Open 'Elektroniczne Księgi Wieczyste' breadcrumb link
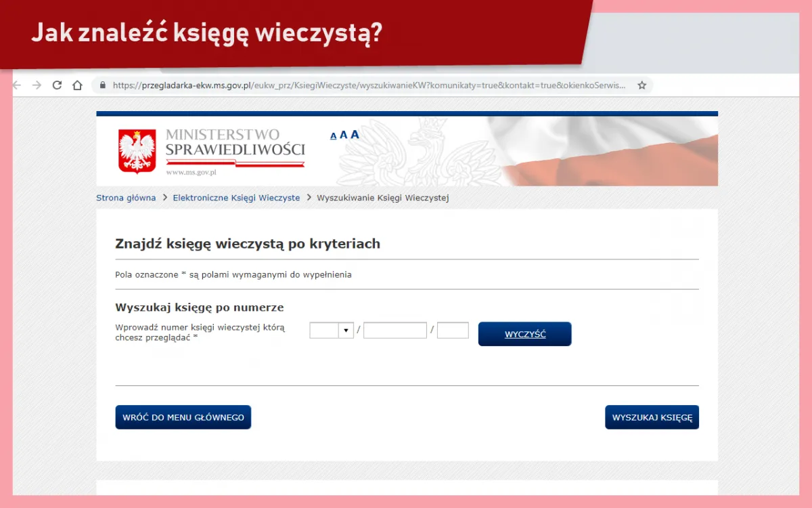This screenshot has height=508, width=812. 236,197
